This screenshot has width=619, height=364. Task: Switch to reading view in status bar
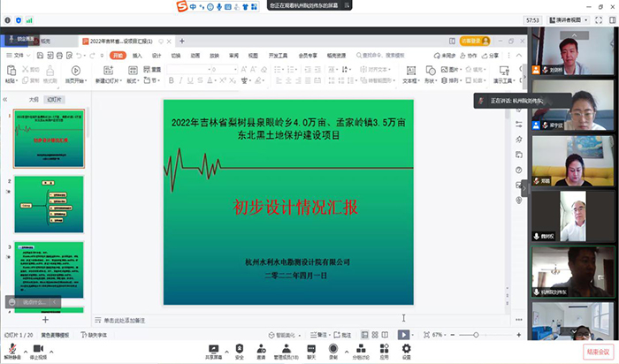(x=385, y=335)
